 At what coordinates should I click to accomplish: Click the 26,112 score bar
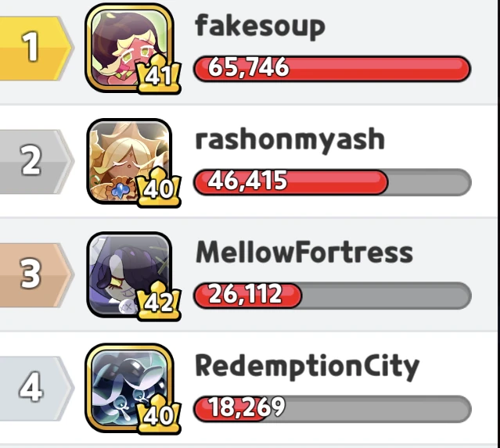[x=333, y=296]
